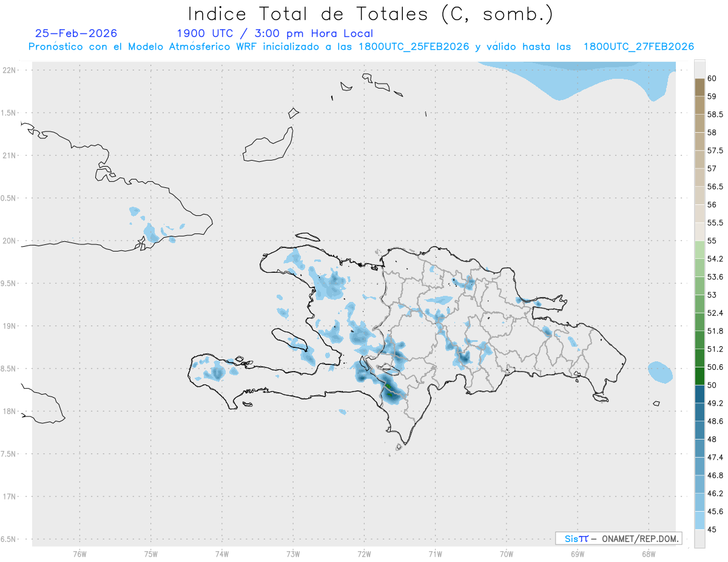Click the latitude axis label "20N"
Screen dimensions: 728x562
(9, 241)
